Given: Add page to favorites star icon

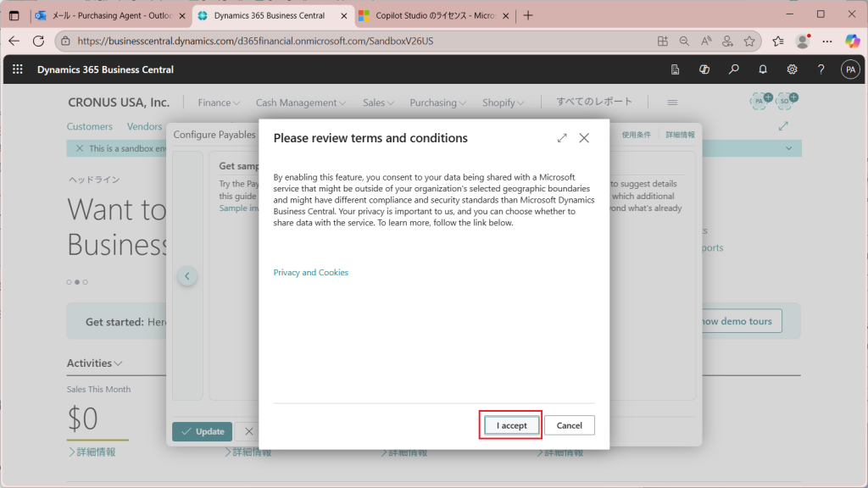Looking at the screenshot, I should 749,41.
